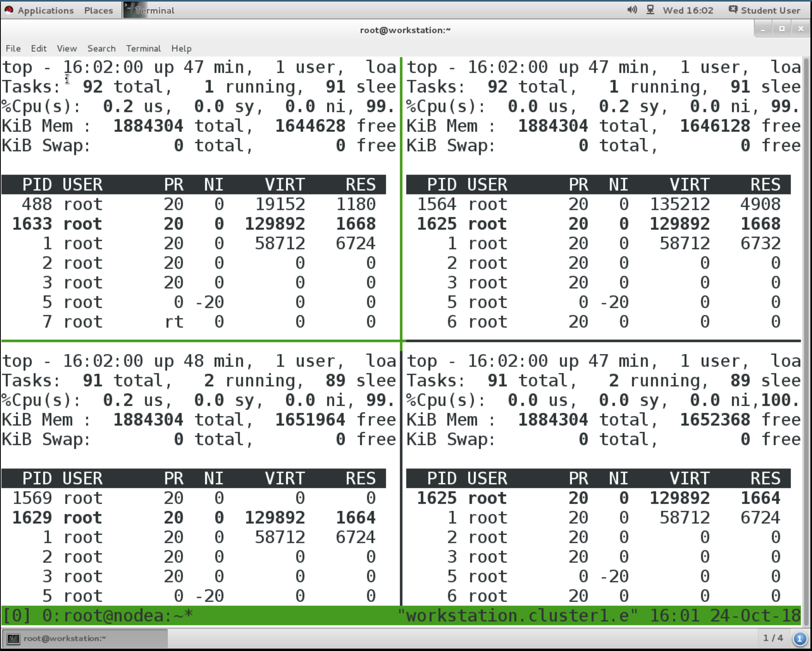Open the Help menu
Viewport: 812px width, 651px height.
(181, 48)
